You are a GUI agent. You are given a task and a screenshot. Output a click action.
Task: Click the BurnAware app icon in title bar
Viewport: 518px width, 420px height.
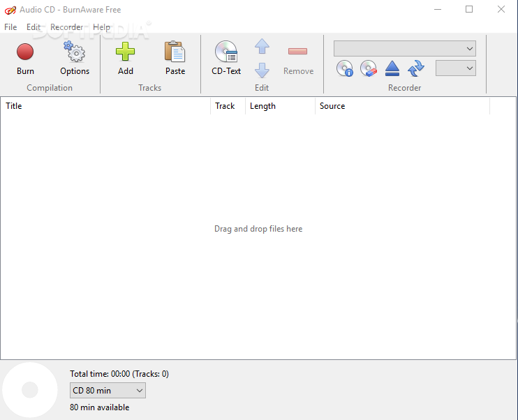coord(10,10)
